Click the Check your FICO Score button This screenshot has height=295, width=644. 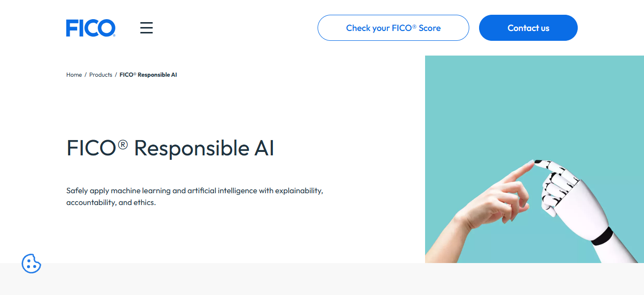click(x=393, y=28)
